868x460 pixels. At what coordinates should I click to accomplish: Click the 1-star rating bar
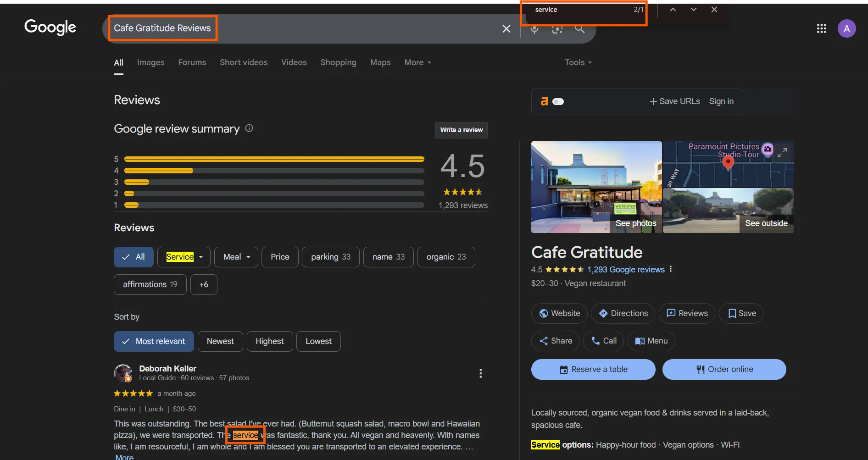(274, 205)
